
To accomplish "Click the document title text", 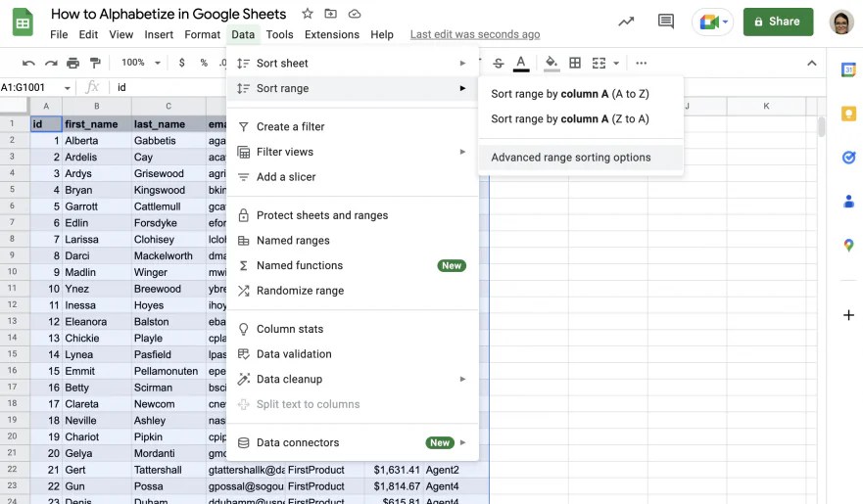I will (168, 14).
